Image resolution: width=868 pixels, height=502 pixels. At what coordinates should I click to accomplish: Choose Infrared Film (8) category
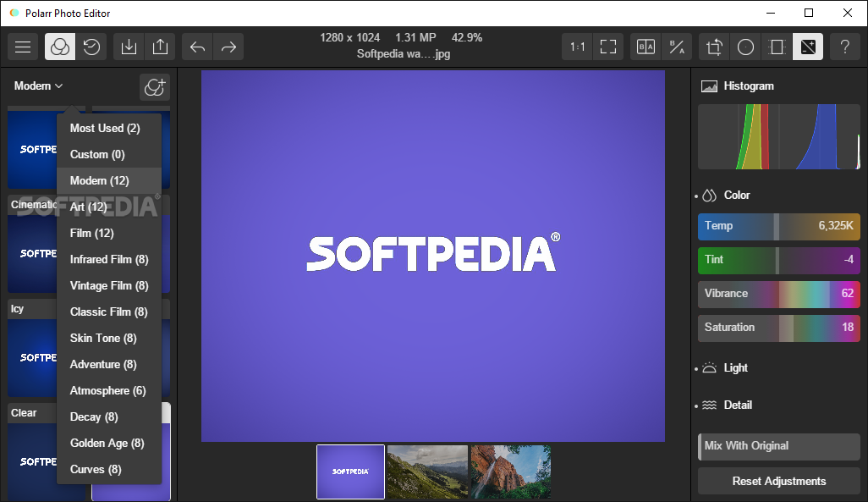pyautogui.click(x=109, y=259)
